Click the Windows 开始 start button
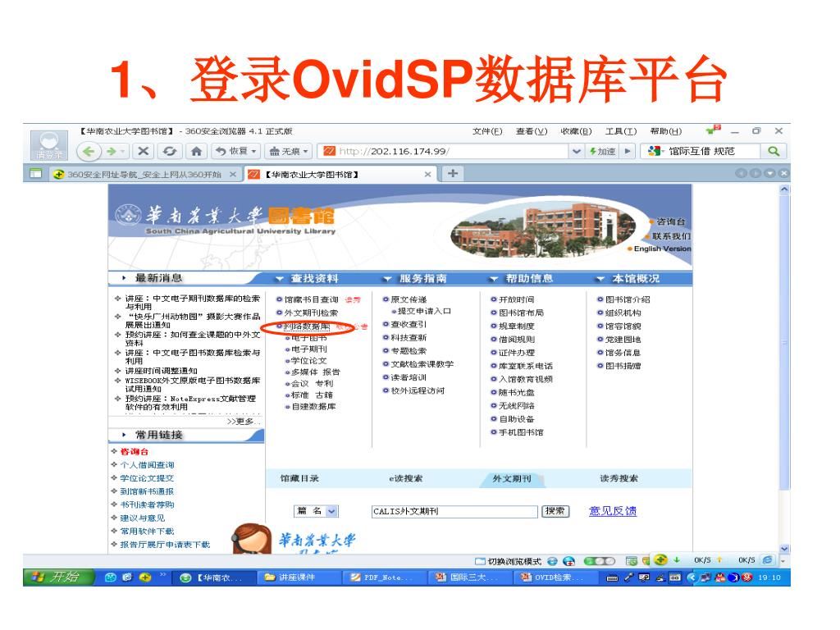Screen dimensions: 840x630 56,577
